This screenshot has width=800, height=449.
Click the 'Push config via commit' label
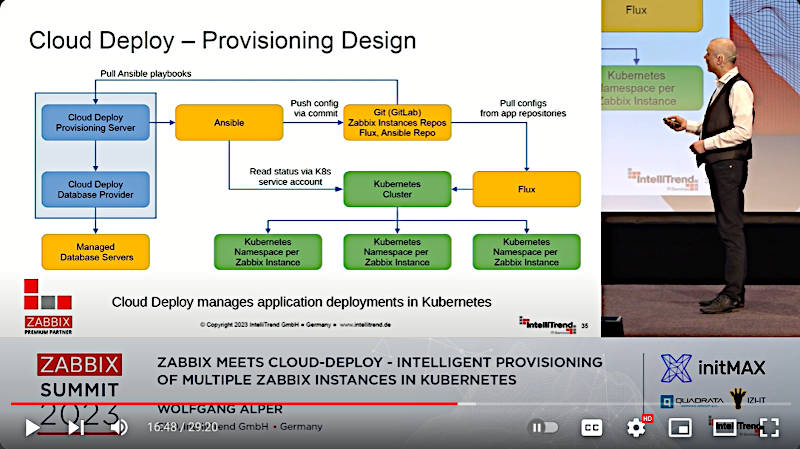314,108
